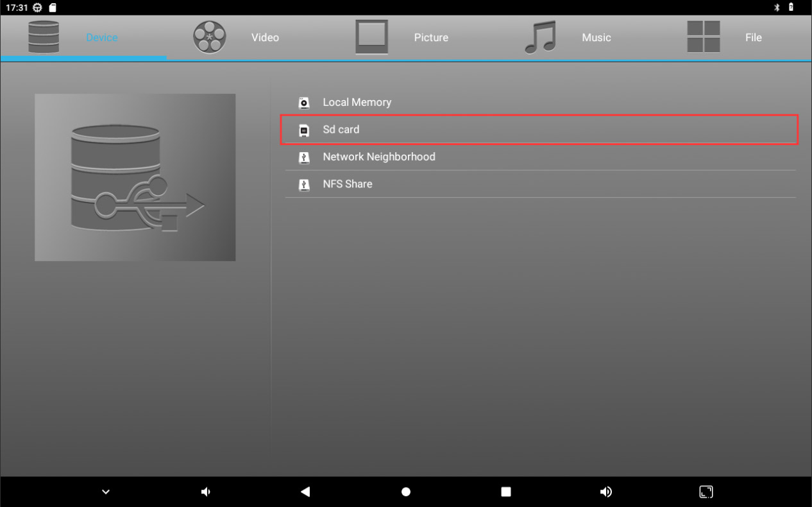Image resolution: width=812 pixels, height=507 pixels.
Task: Collapse navigation bar with down chevron
Action: tap(106, 492)
